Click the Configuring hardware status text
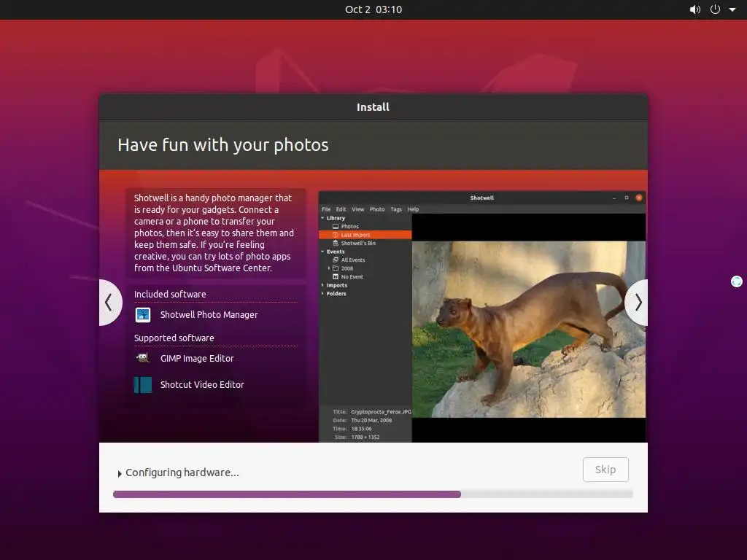This screenshot has height=560, width=747. coord(182,472)
